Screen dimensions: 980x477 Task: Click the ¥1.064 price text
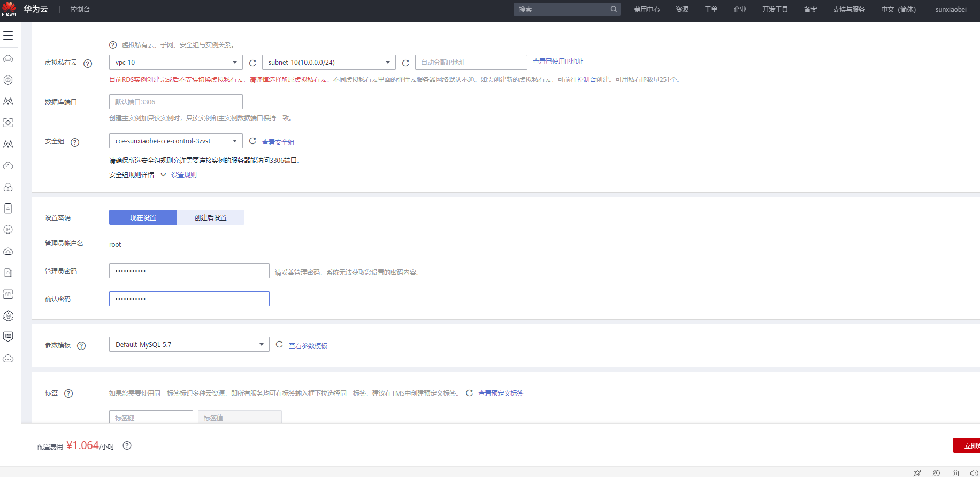click(x=83, y=445)
